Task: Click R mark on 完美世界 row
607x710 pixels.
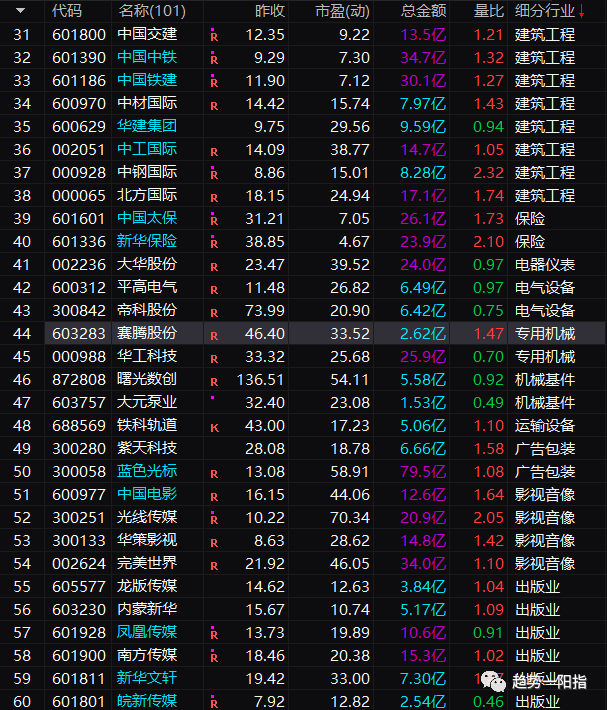Action: [214, 566]
